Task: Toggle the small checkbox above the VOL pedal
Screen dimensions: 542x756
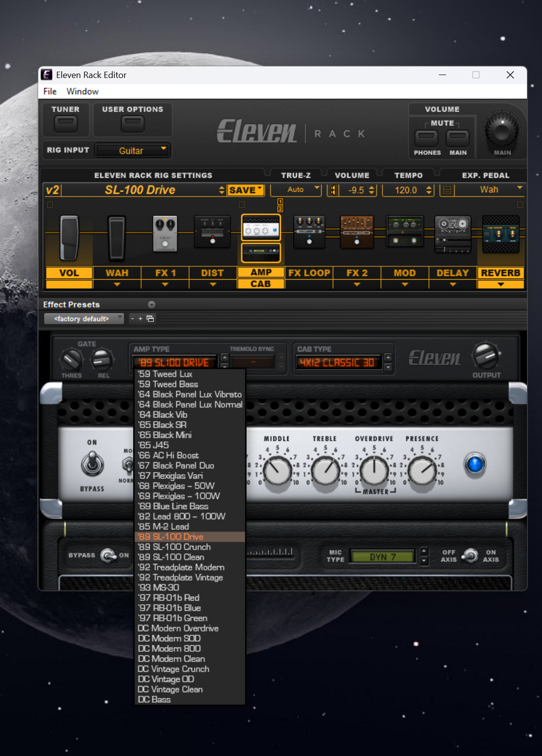Action: [49, 205]
